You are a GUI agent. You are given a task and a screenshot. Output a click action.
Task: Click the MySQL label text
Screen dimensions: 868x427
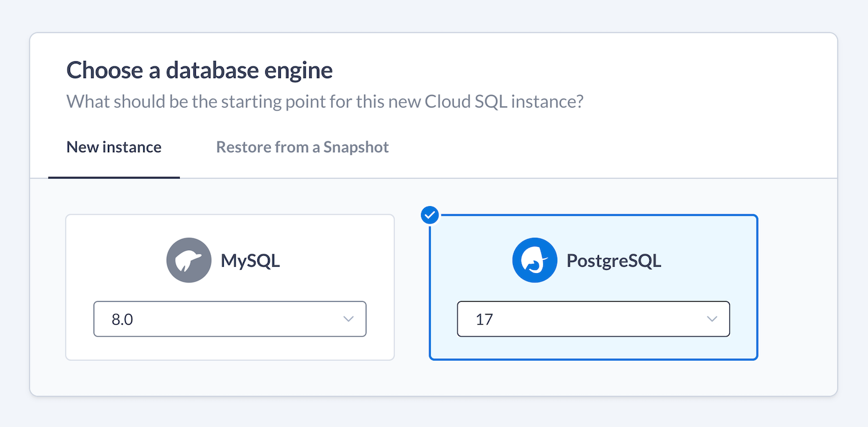[250, 261]
